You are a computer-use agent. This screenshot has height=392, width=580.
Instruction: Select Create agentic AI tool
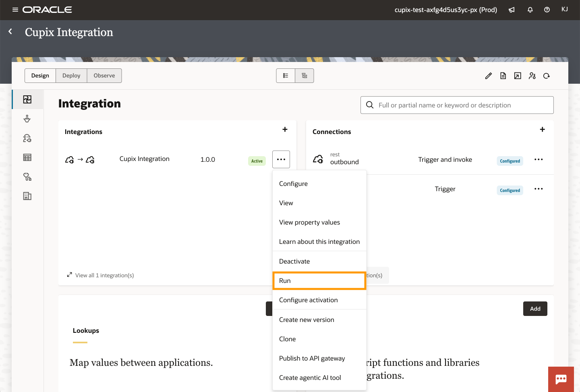(x=319, y=378)
